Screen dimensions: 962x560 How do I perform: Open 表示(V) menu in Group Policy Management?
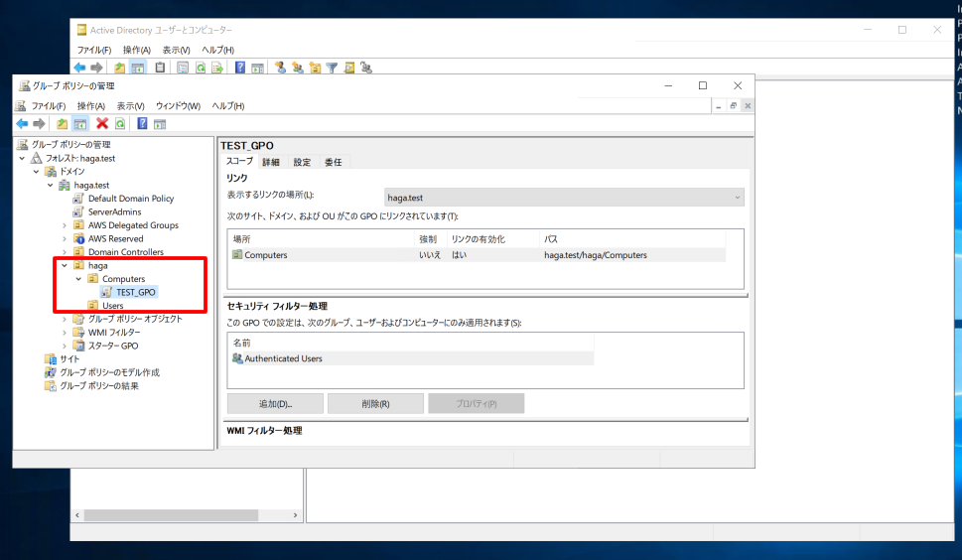(131, 106)
